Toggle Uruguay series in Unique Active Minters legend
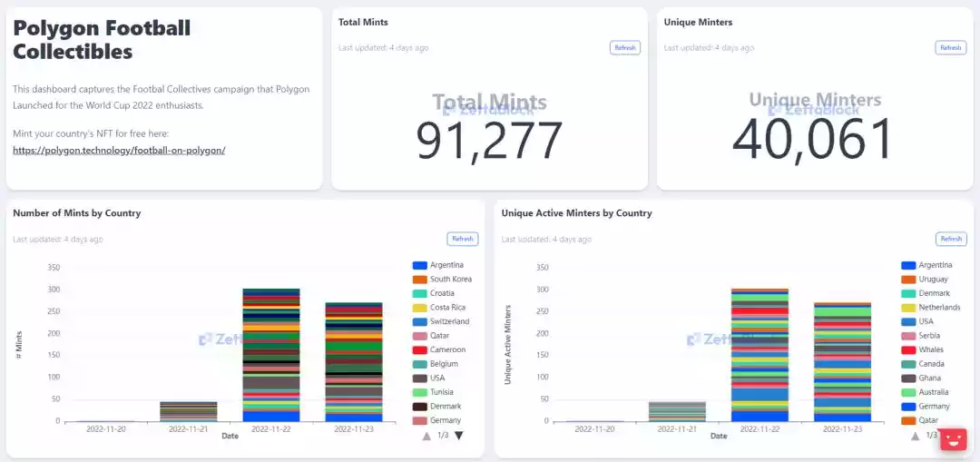Viewport: 980px width, 462px height. click(x=907, y=280)
